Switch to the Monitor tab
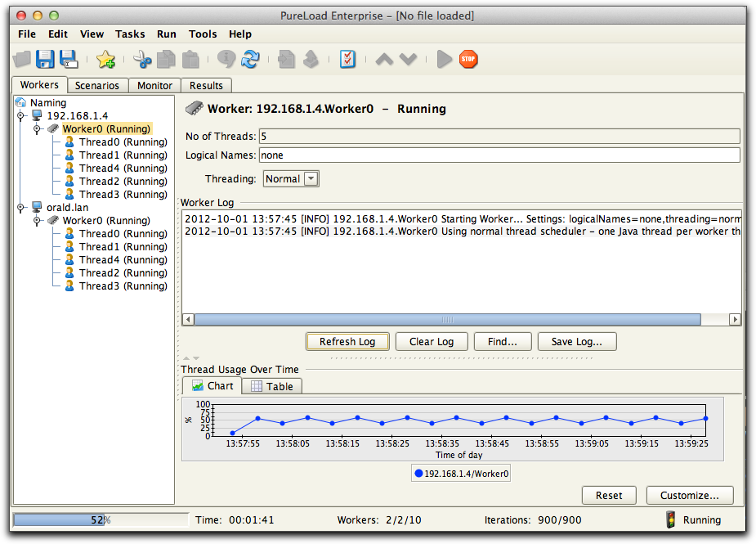Image resolution: width=756 pixels, height=544 pixels. [154, 85]
